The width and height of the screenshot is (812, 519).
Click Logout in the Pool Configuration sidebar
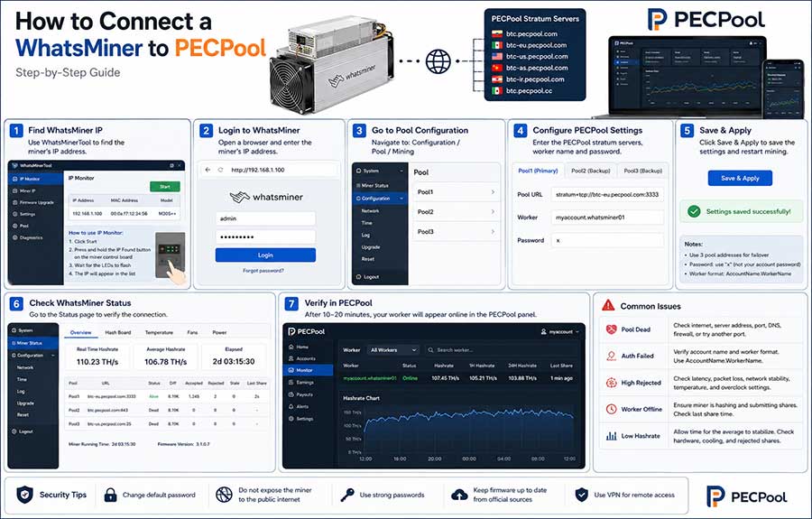[x=368, y=276]
